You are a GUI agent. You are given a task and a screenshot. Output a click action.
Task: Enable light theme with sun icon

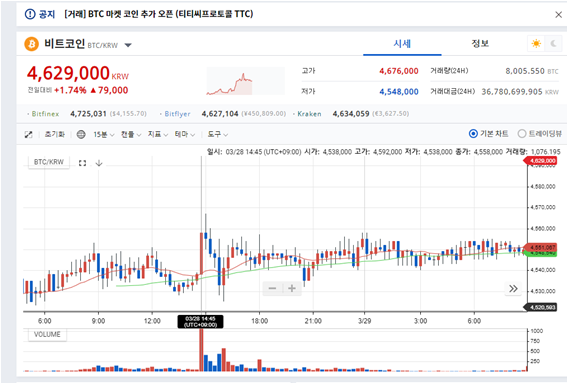(536, 44)
